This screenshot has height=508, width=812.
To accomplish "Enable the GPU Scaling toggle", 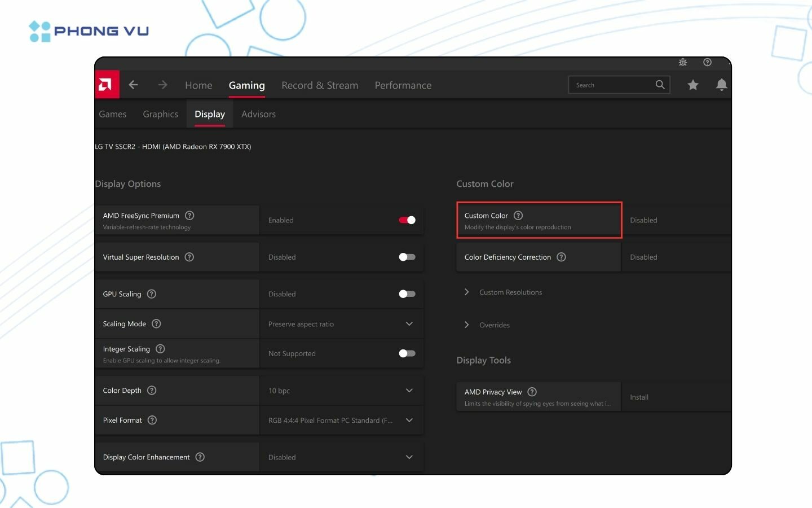I will [x=407, y=294].
